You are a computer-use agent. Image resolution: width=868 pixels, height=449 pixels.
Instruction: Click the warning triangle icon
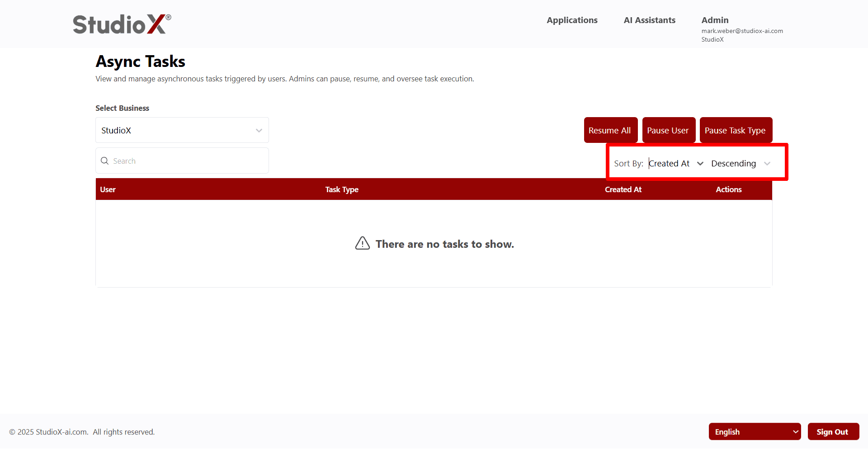(362, 244)
